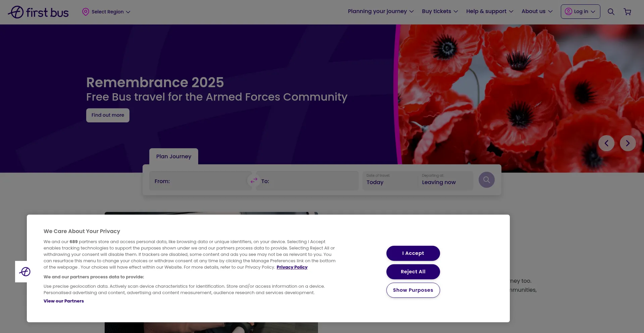This screenshot has height=333, width=644.
Task: Open the Departing at time selector
Action: (445, 180)
